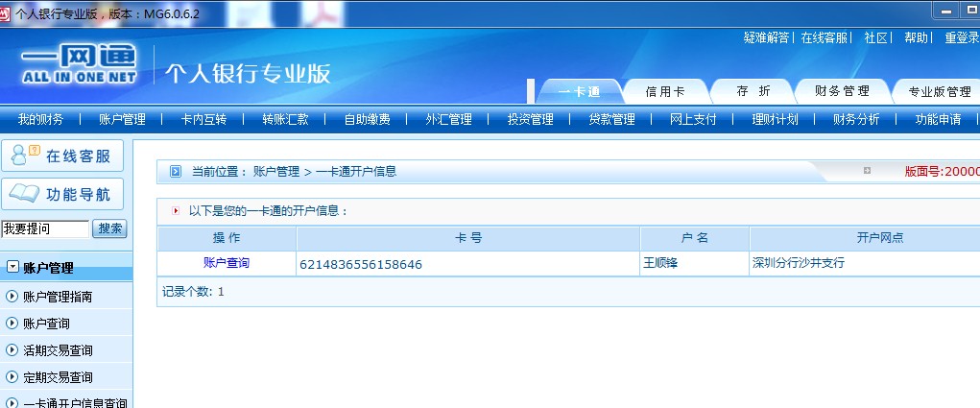Open 定期交易查询 in sidebar
The height and width of the screenshot is (408, 980).
[x=58, y=377]
